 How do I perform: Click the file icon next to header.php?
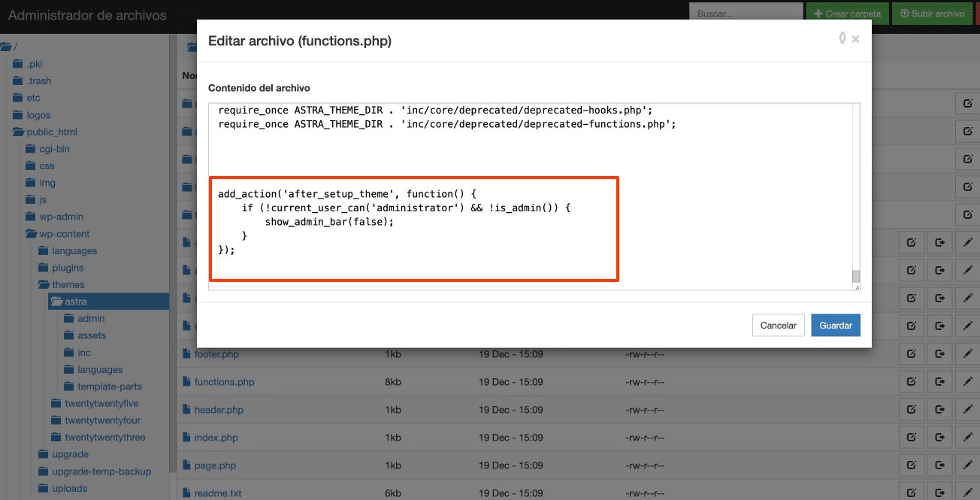pos(186,410)
